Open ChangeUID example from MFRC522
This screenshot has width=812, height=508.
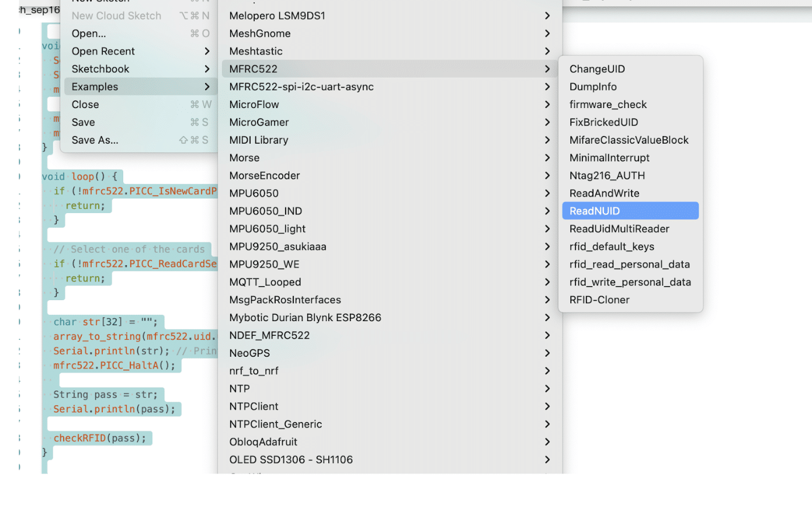coord(597,69)
